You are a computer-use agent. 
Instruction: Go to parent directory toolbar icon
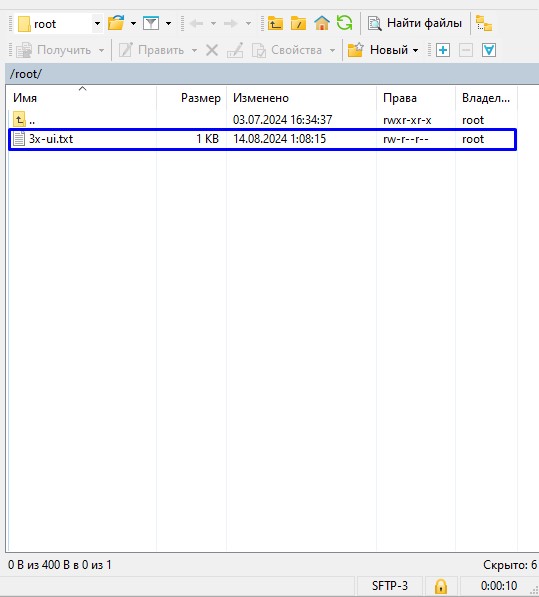[275, 24]
